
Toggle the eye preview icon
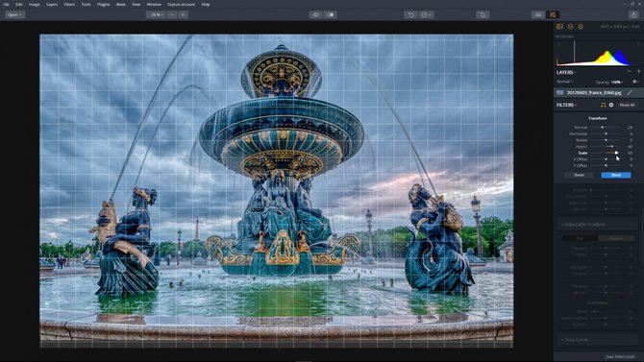[315, 14]
